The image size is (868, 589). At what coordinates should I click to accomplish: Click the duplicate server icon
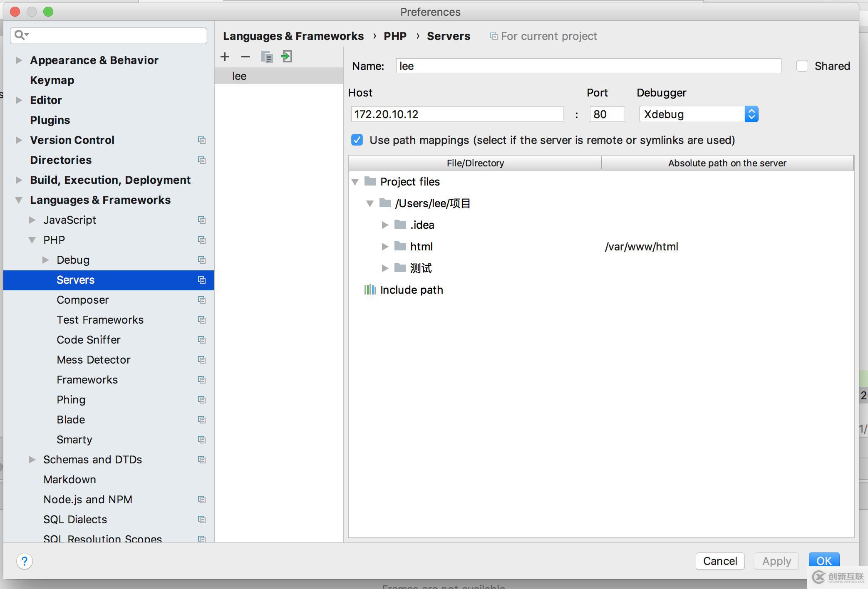(265, 58)
